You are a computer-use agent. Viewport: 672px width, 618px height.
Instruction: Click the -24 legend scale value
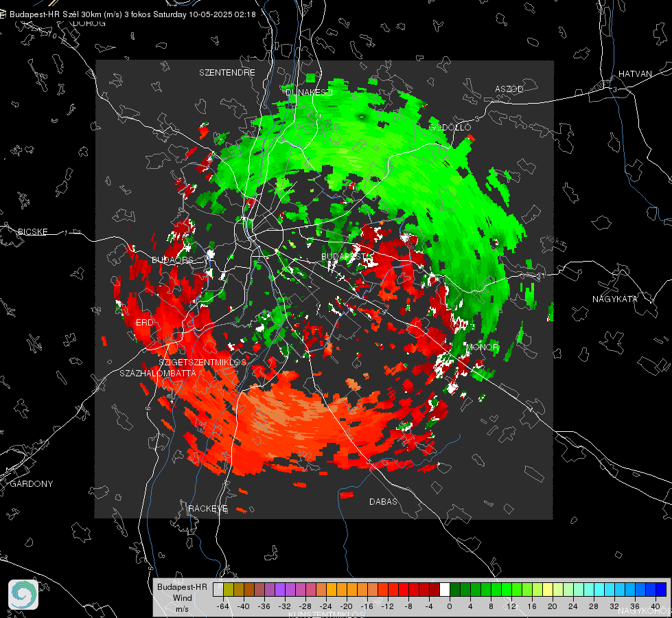[326, 606]
